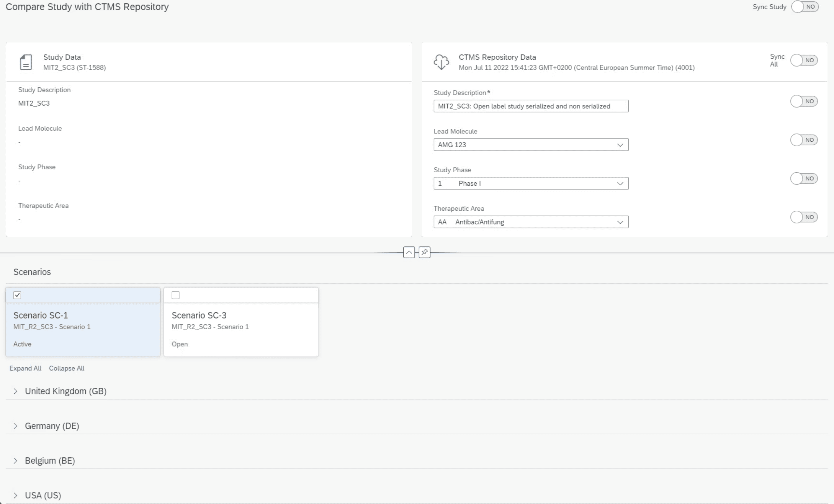Click the CTMS Repository cloud download icon
This screenshot has height=504, width=834.
pos(441,62)
